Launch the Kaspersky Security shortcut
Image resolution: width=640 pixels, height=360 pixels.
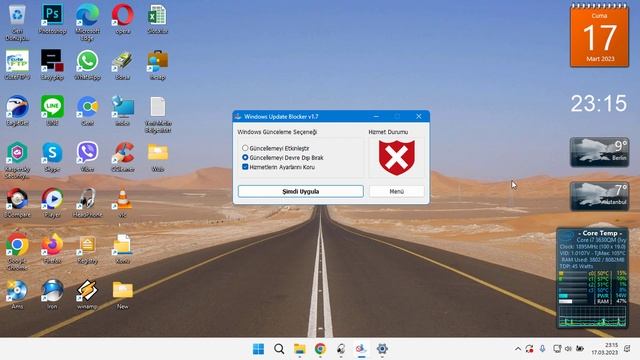17,160
